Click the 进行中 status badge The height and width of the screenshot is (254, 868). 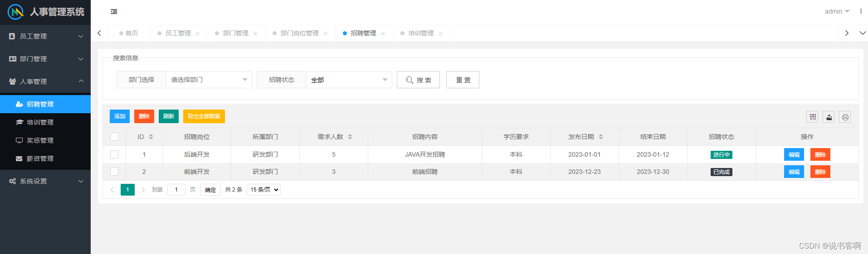point(722,155)
